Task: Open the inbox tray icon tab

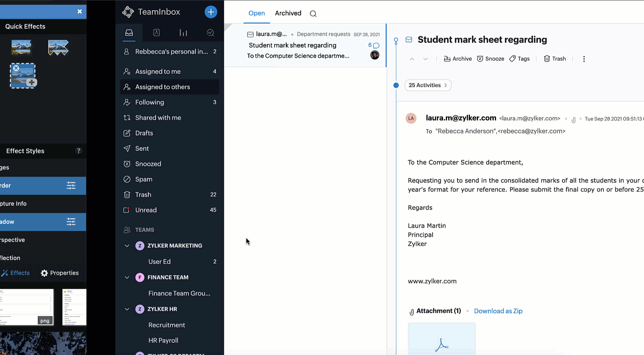Action: [x=129, y=33]
